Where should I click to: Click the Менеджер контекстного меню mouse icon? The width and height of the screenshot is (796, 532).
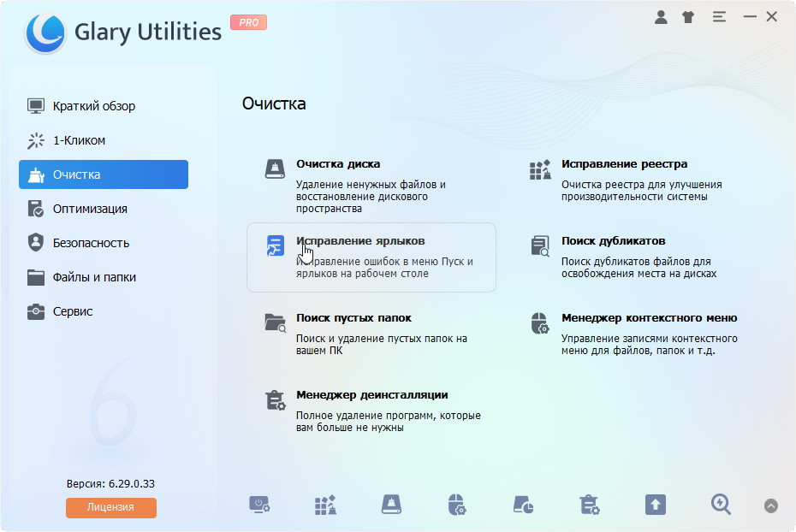click(x=539, y=323)
